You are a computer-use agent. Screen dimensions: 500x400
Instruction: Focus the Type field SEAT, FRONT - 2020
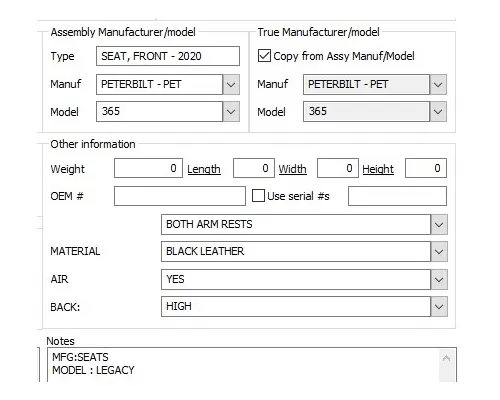coord(168,56)
